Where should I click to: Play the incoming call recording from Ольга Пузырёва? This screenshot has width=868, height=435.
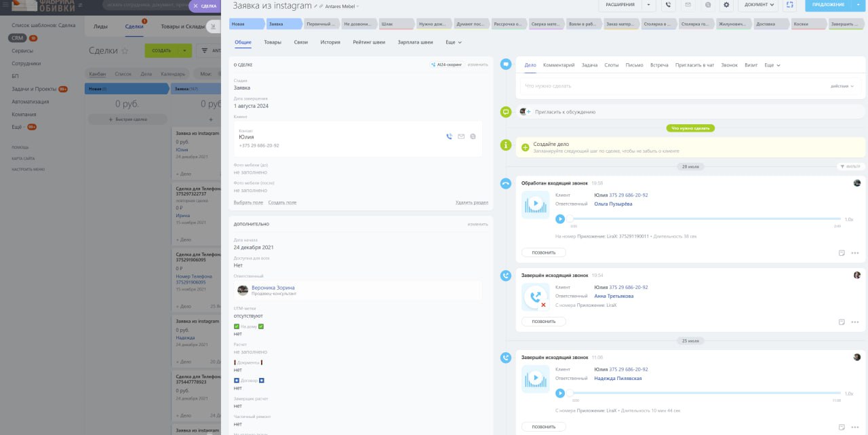(x=560, y=219)
